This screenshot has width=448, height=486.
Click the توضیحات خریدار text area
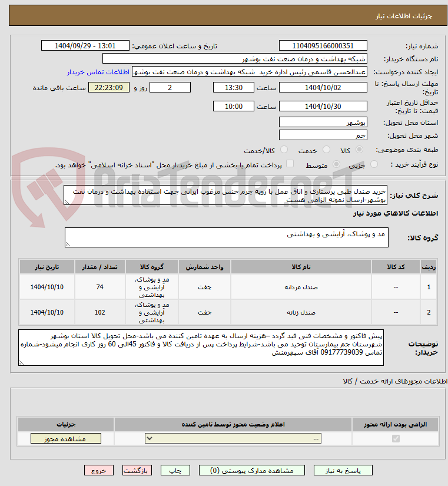click(201, 348)
